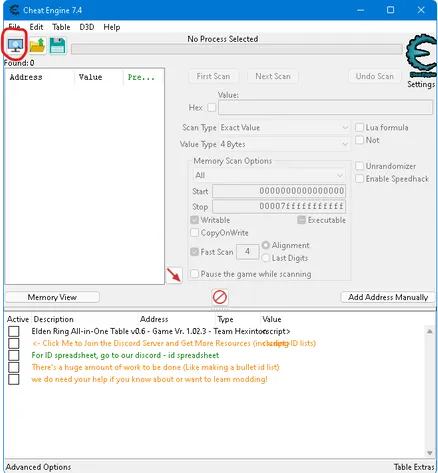
Task: Click the "No Process Selected" label
Action: click(x=223, y=39)
